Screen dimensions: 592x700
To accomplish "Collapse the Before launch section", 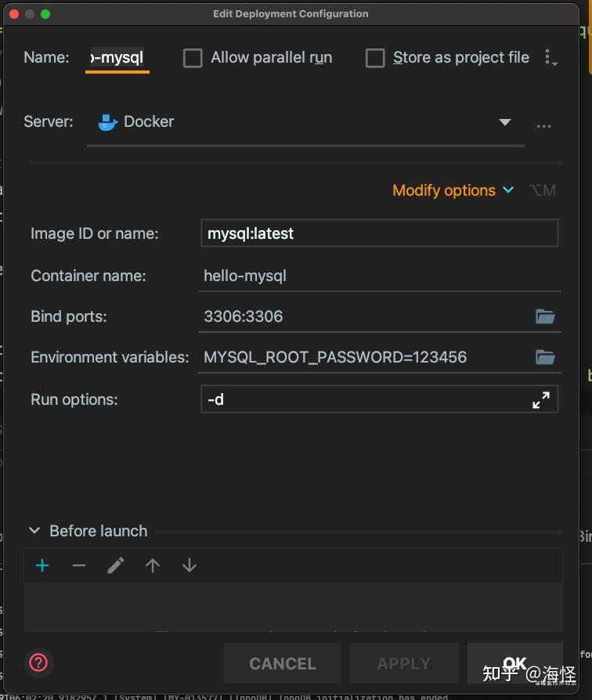I will [34, 531].
